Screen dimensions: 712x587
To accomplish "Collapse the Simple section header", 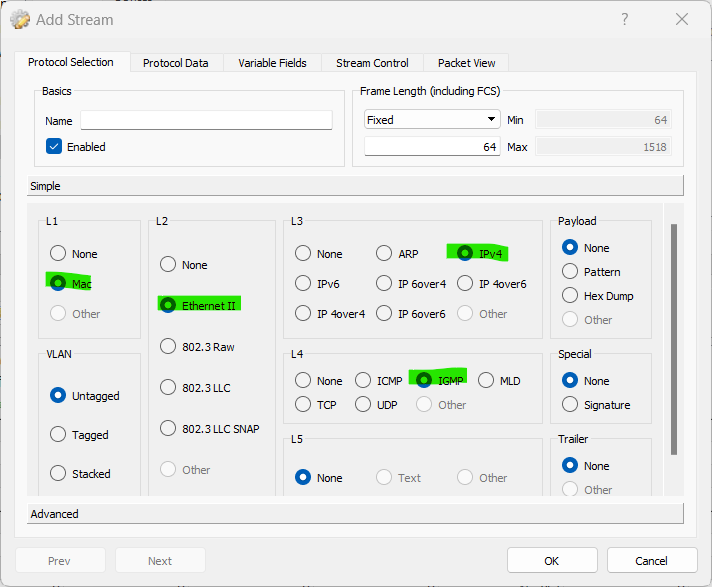I will 355,186.
